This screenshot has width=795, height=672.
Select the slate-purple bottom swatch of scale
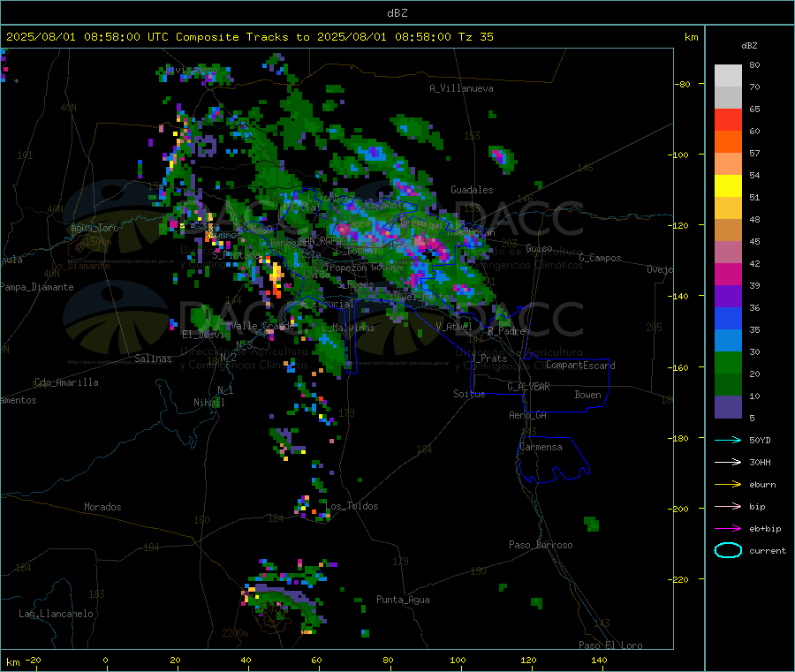pos(728,407)
